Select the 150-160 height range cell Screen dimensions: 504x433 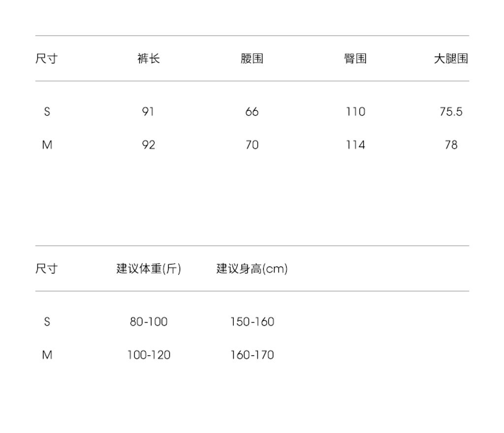[x=252, y=322]
